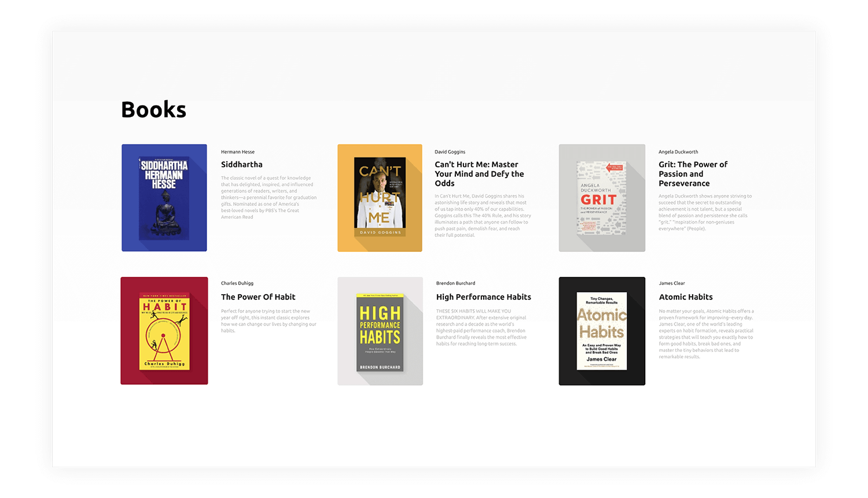Viewport: 868px width, 498px height.
Task: Click author name Charles Duhigg
Action: (x=237, y=283)
